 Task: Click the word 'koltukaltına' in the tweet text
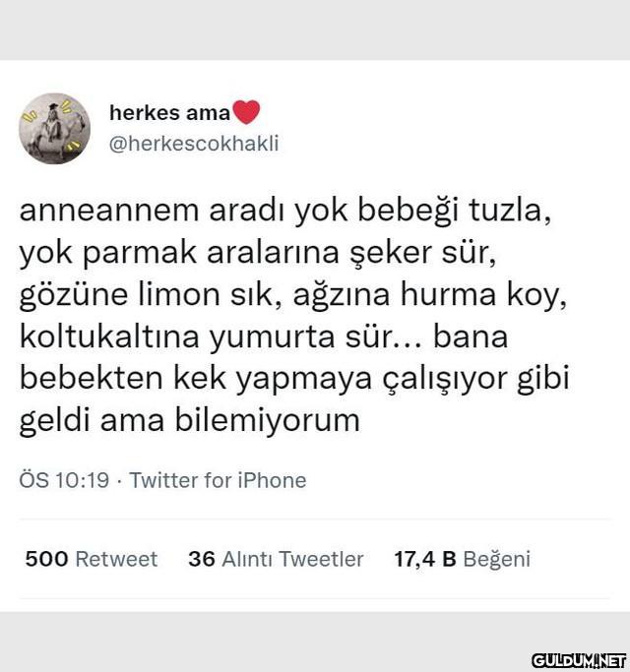point(109,336)
